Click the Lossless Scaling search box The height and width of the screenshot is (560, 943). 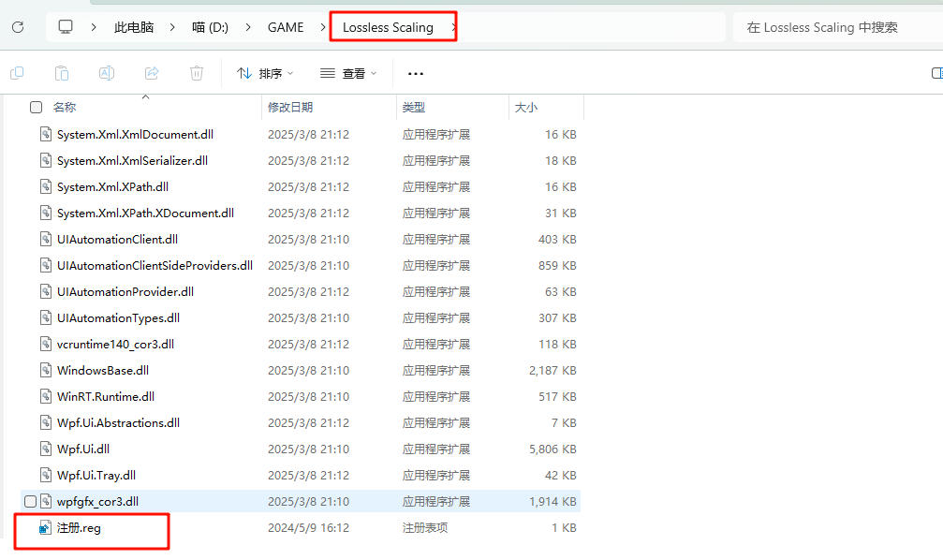[838, 27]
